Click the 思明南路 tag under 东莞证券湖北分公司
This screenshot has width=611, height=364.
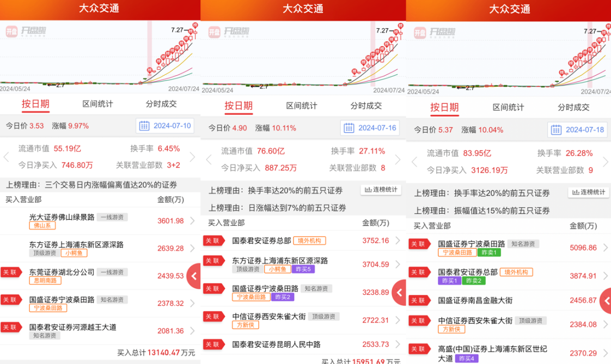(x=45, y=280)
